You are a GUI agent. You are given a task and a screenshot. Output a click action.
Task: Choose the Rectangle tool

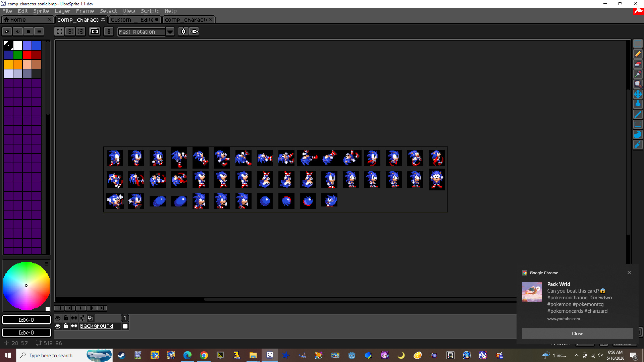pyautogui.click(x=638, y=124)
